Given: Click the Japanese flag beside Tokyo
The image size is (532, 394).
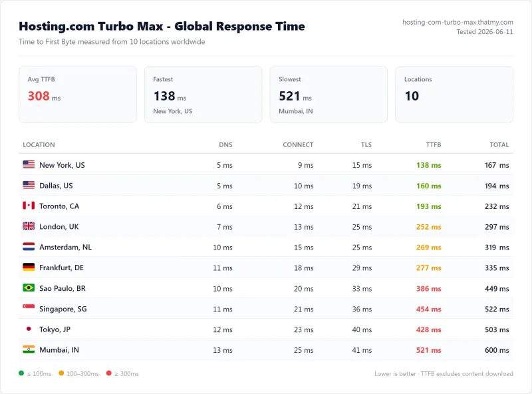Looking at the screenshot, I should point(29,329).
